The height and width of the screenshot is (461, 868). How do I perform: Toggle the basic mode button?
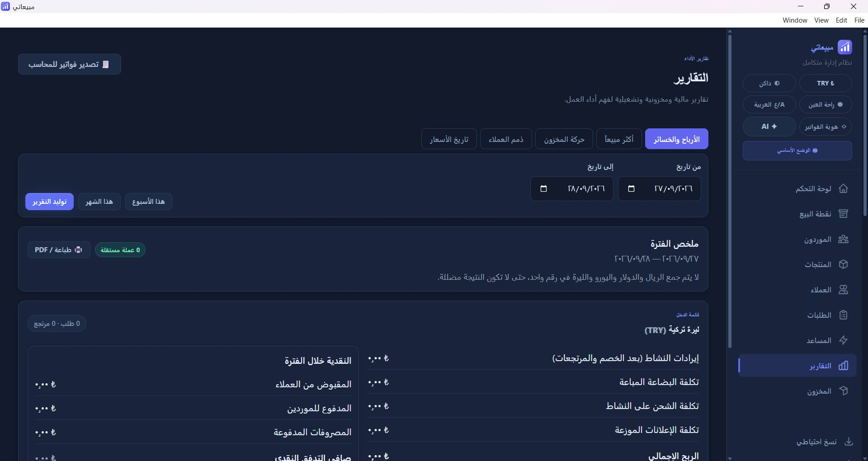(x=797, y=151)
